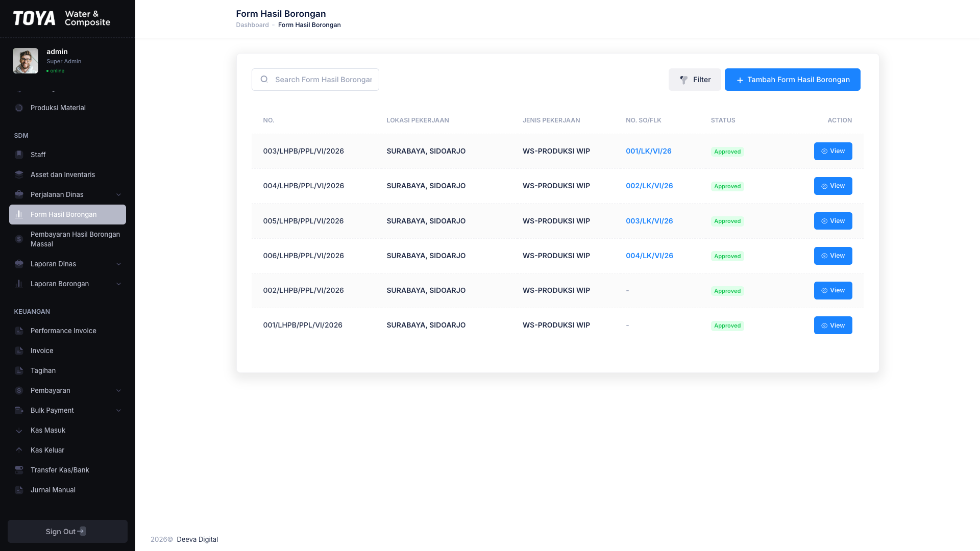This screenshot has height=551, width=980.
Task: Click the funnel icon on Filter
Action: (683, 80)
